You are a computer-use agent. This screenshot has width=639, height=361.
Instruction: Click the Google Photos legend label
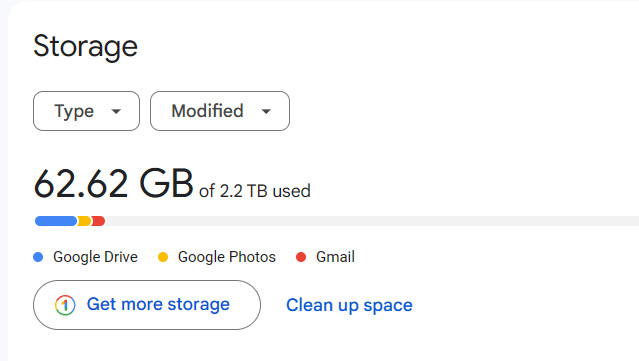[227, 257]
